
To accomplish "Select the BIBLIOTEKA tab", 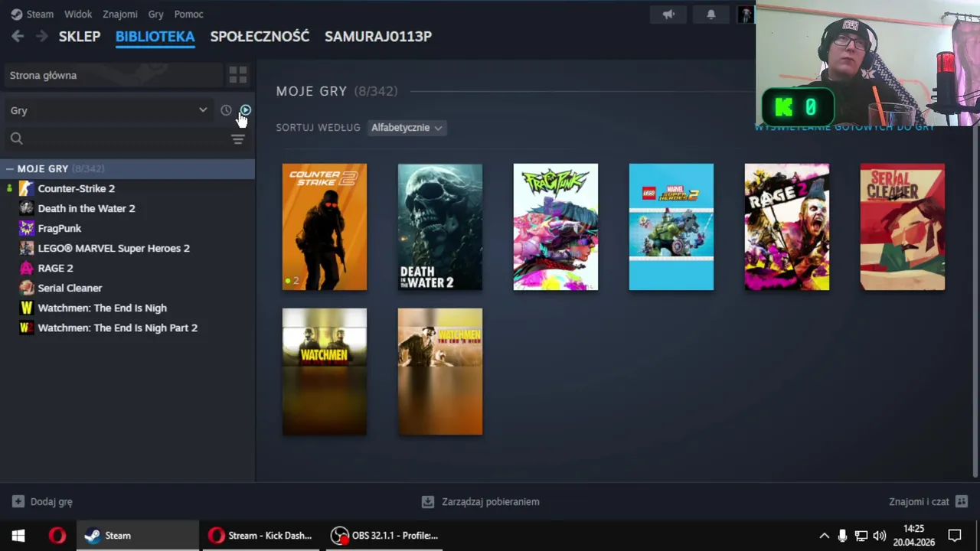I will tap(155, 36).
